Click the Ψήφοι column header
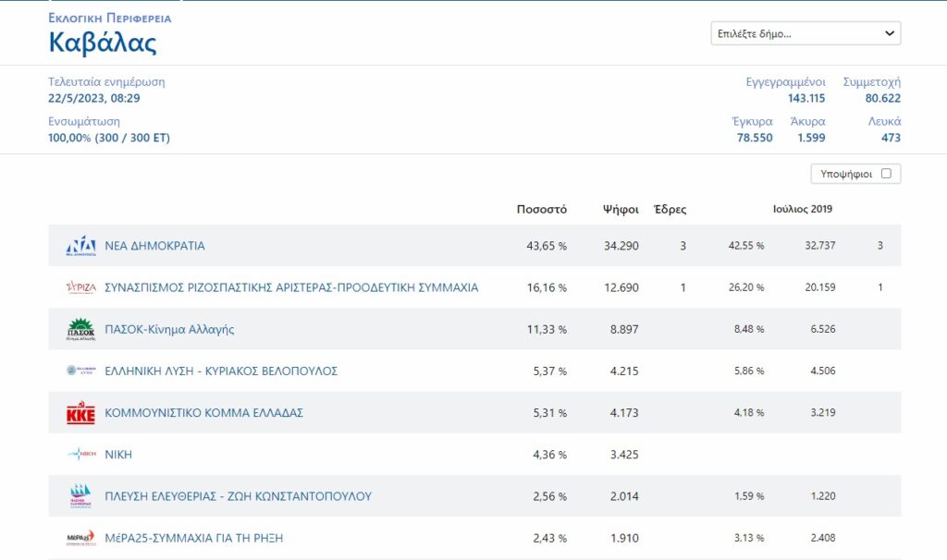This screenshot has height=560, width=947. point(621,210)
